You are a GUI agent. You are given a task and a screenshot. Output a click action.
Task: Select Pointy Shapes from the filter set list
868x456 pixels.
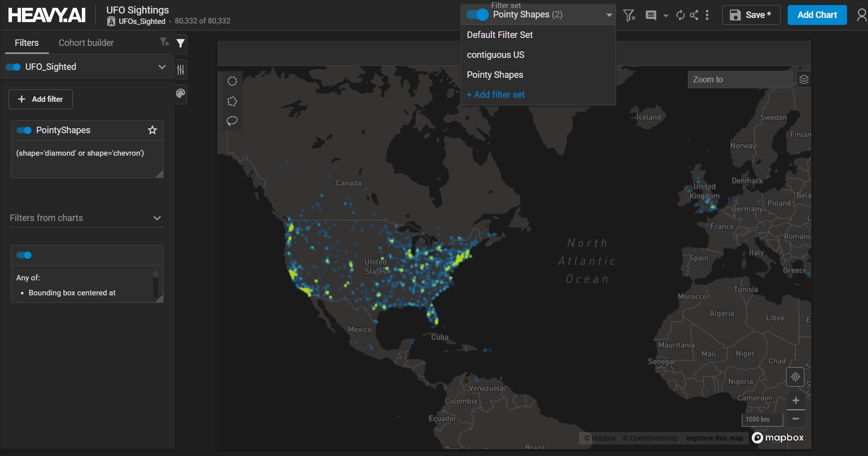coord(538,75)
